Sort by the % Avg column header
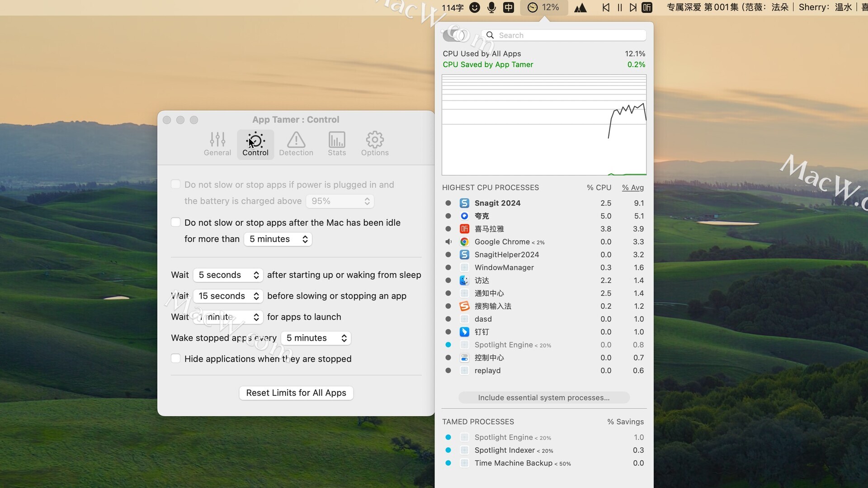868x488 pixels. [x=633, y=188]
